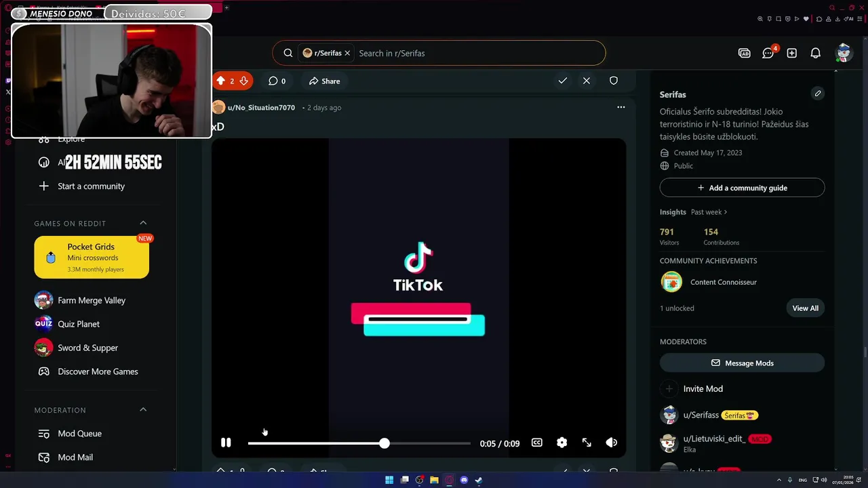The image size is (868, 488).
Task: Seek on the video progress bar
Action: tap(359, 443)
